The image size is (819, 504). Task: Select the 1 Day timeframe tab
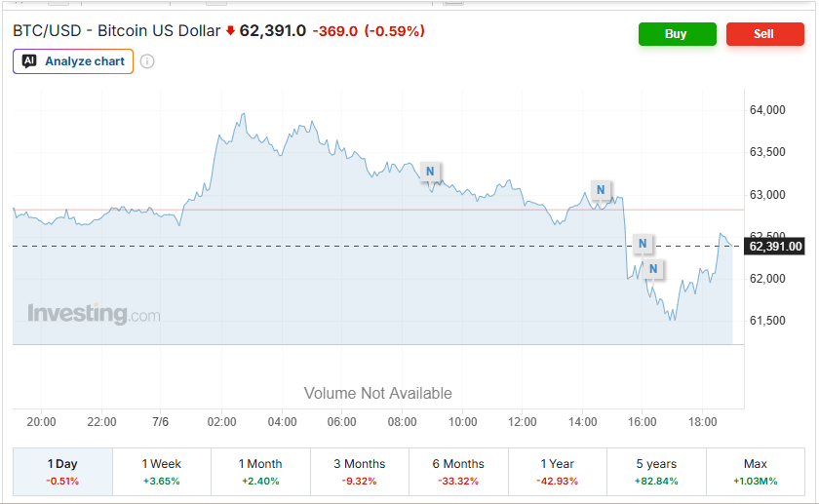[x=62, y=472]
